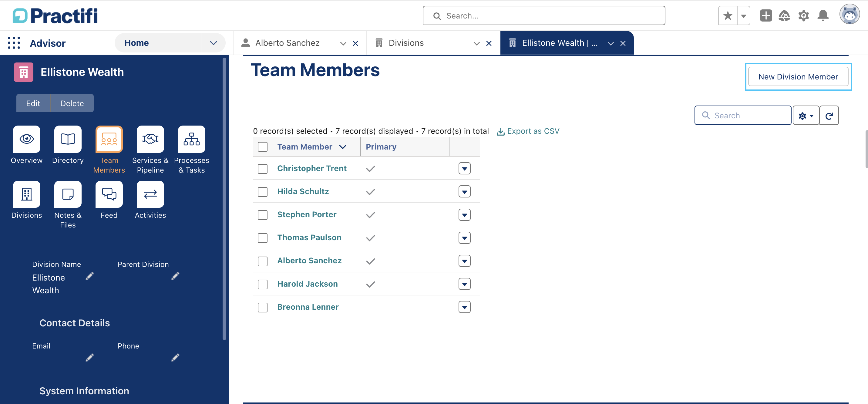Viewport: 868px width, 404px height.
Task: Close the Alberto Sanchez tab
Action: [355, 43]
